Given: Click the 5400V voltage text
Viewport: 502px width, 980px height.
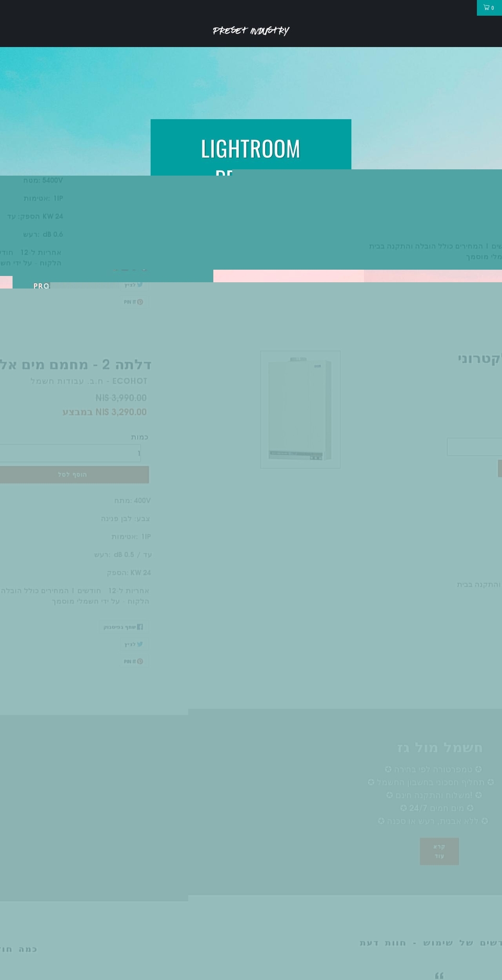Looking at the screenshot, I should click(43, 180).
